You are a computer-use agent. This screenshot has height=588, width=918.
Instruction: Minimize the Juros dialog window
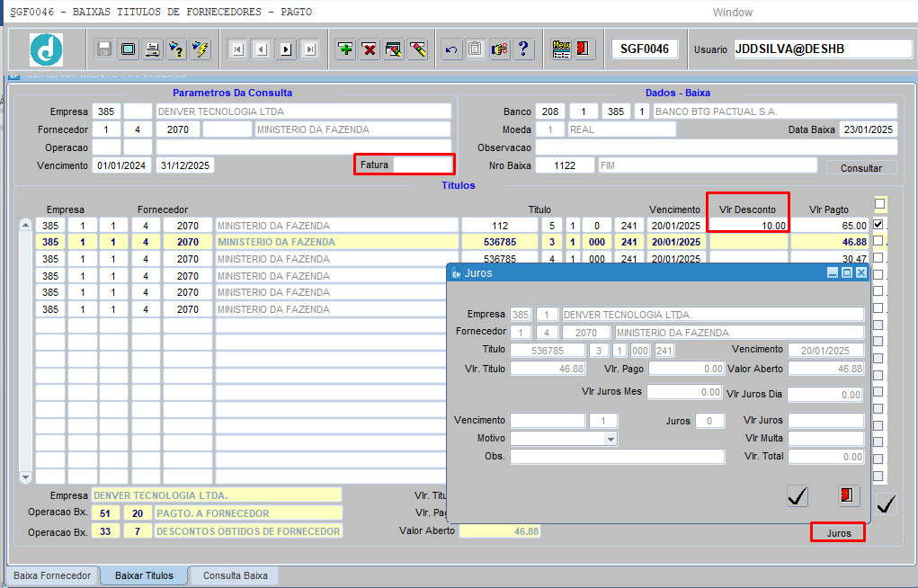tap(833, 273)
